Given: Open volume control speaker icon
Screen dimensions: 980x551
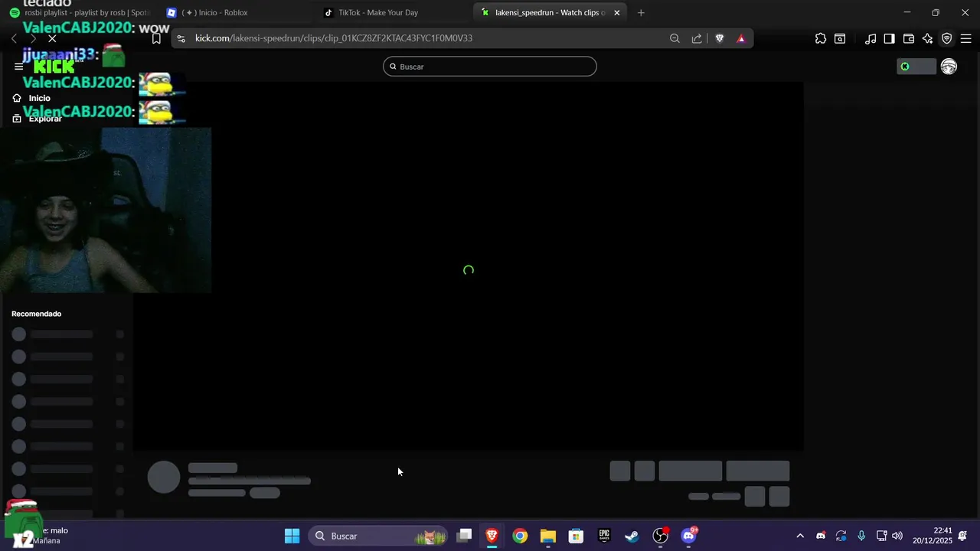Looking at the screenshot, I should [x=897, y=536].
